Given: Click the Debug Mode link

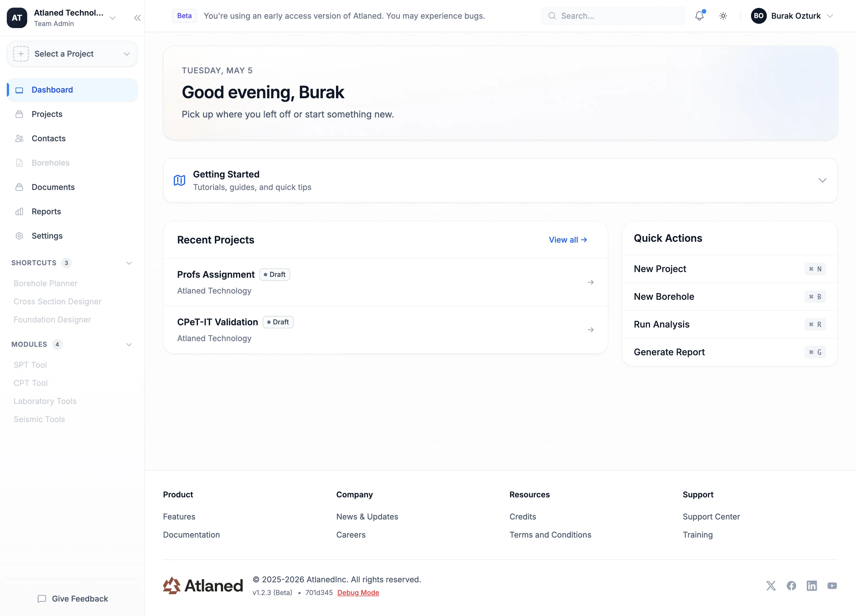Looking at the screenshot, I should point(358,593).
